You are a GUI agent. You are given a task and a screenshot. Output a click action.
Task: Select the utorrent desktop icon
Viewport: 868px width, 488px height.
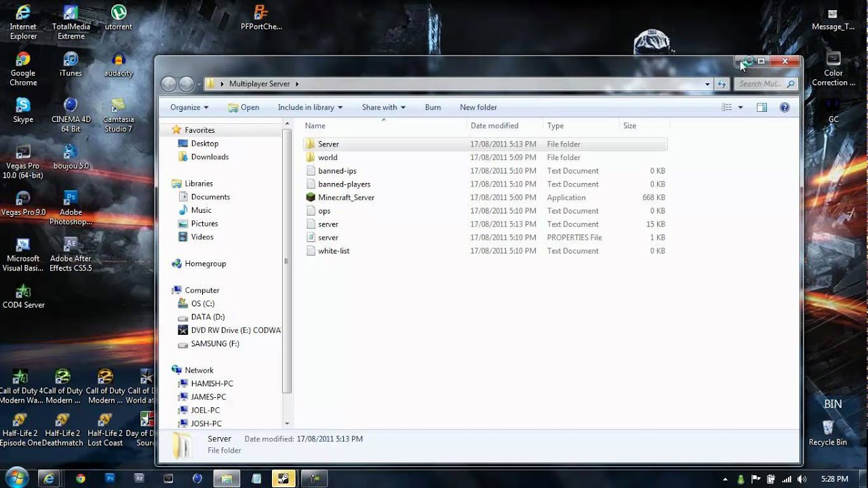pyautogui.click(x=119, y=18)
